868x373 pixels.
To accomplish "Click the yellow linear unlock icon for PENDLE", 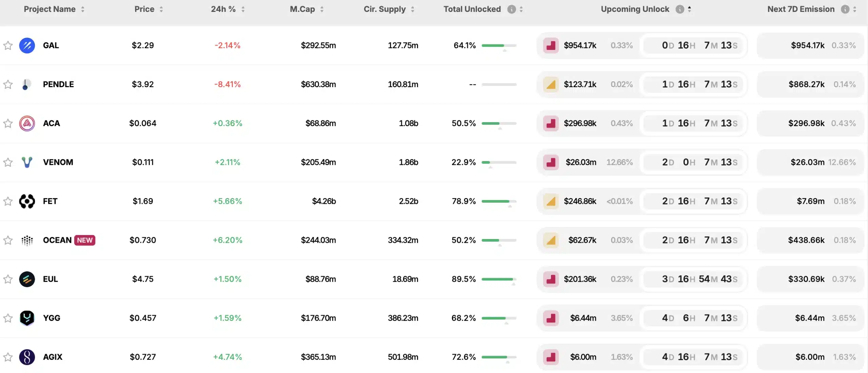I will coord(551,84).
